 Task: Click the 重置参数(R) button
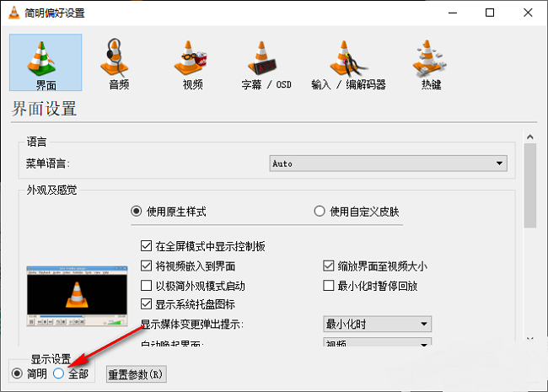pos(137,374)
